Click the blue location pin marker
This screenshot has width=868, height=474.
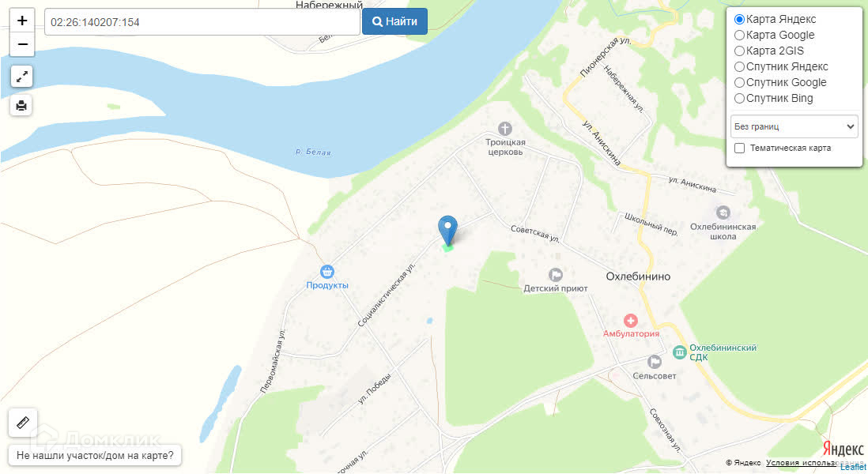[x=448, y=230]
